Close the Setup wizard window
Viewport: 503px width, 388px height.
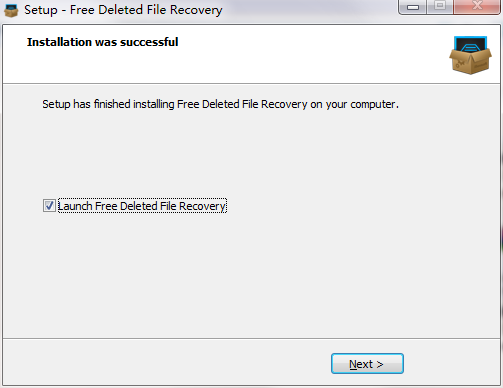click(x=477, y=6)
